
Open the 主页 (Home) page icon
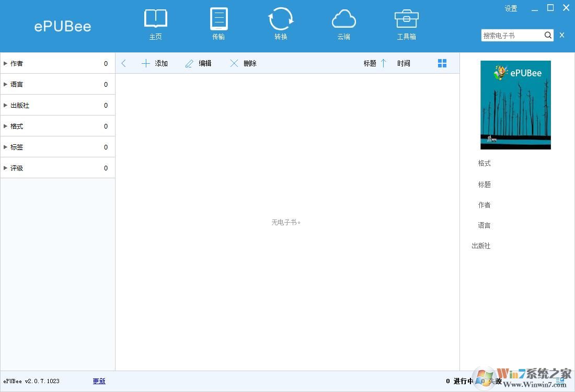pos(155,24)
